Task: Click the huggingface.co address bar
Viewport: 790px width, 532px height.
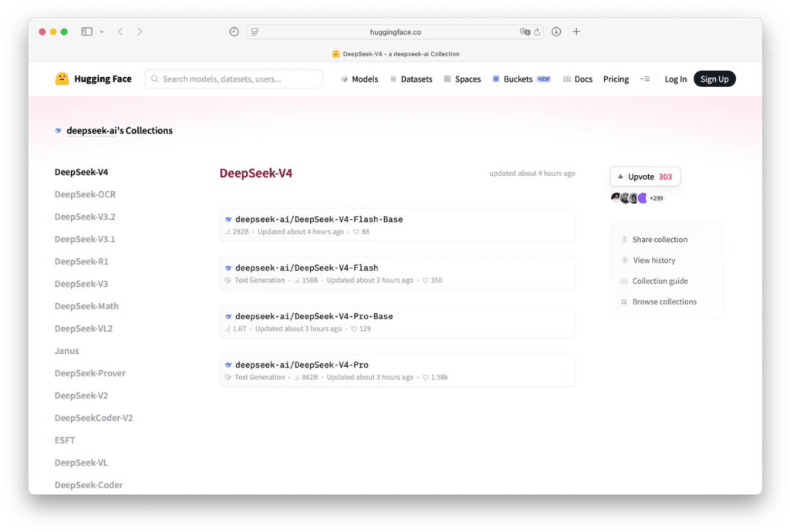Action: coord(395,32)
